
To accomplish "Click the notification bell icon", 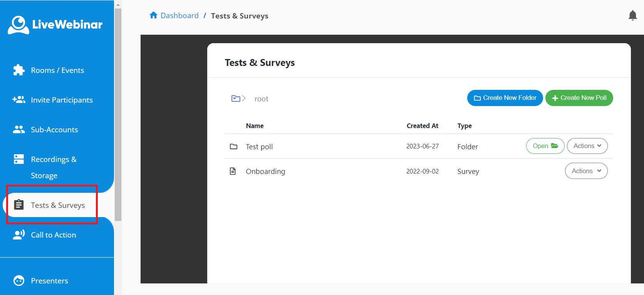I will tap(632, 15).
